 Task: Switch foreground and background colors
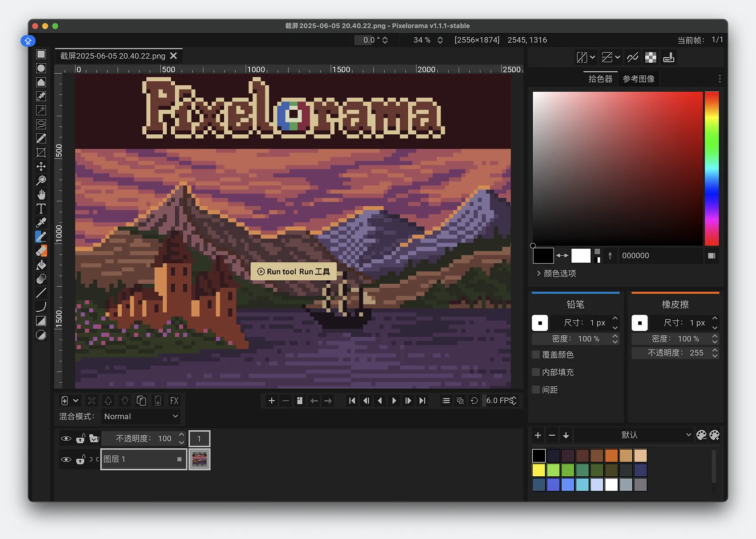[x=562, y=256]
